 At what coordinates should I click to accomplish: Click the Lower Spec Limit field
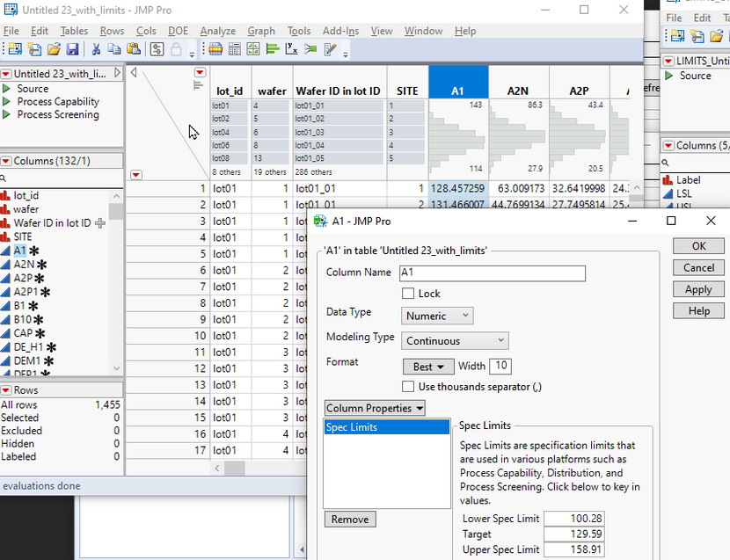[573, 519]
